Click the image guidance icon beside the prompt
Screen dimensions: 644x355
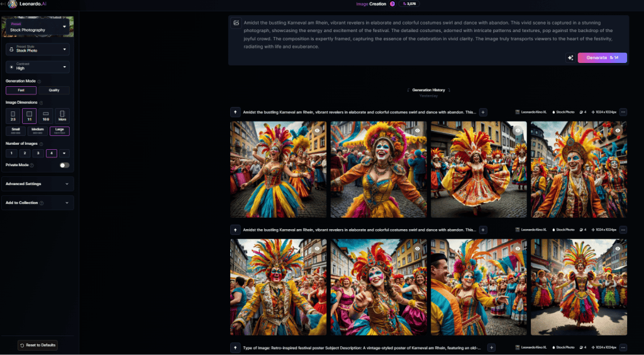pyautogui.click(x=236, y=23)
